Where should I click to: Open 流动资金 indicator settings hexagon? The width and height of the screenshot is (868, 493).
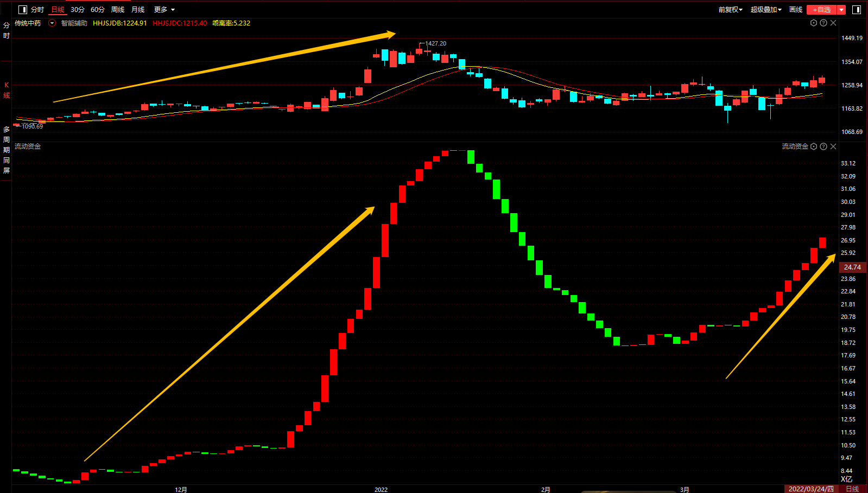pos(814,146)
